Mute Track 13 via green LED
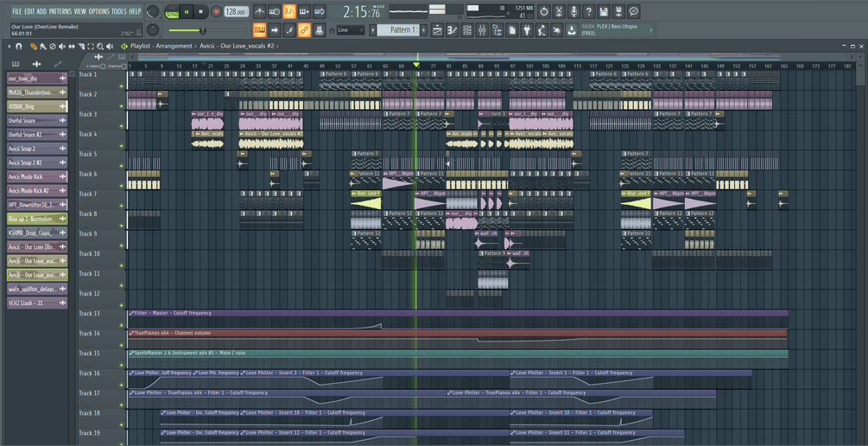Screen dimensions: 868x446 pyautogui.click(x=121, y=325)
